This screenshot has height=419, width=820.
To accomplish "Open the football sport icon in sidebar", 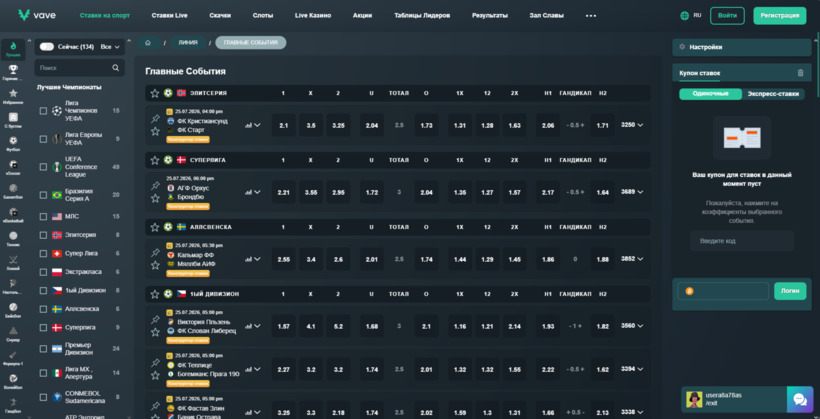I will 13,143.
